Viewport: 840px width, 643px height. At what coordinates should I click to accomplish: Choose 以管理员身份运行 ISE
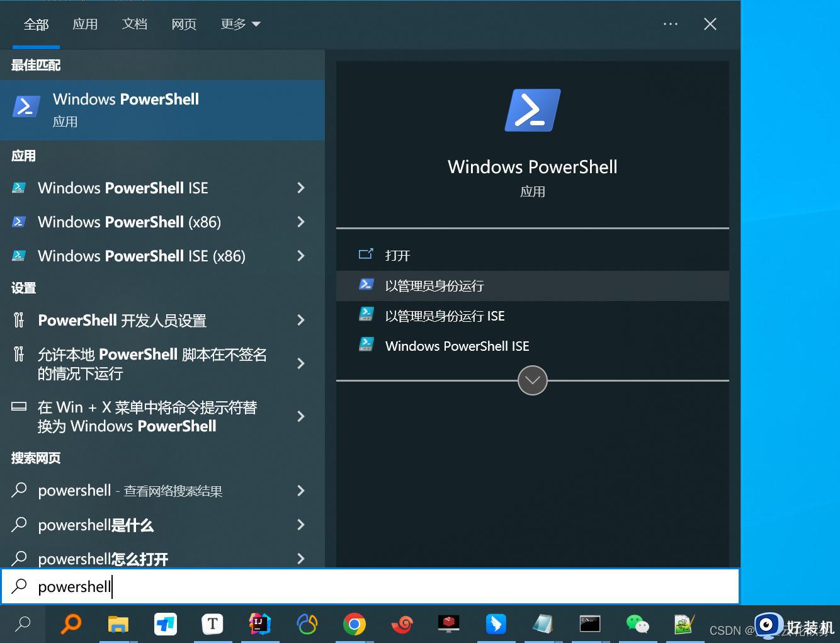click(533, 316)
